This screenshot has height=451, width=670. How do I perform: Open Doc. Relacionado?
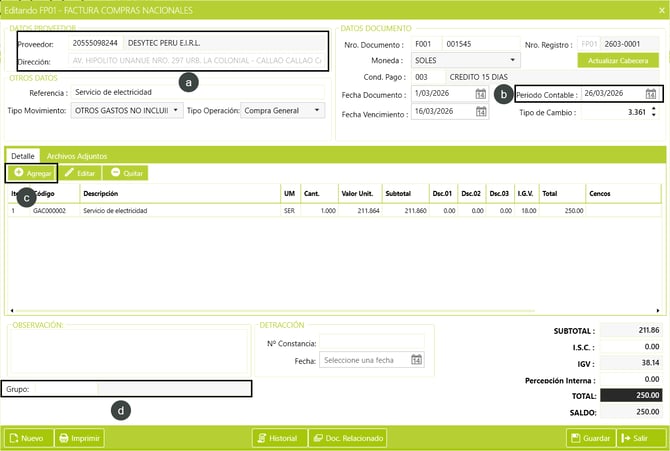[347, 438]
